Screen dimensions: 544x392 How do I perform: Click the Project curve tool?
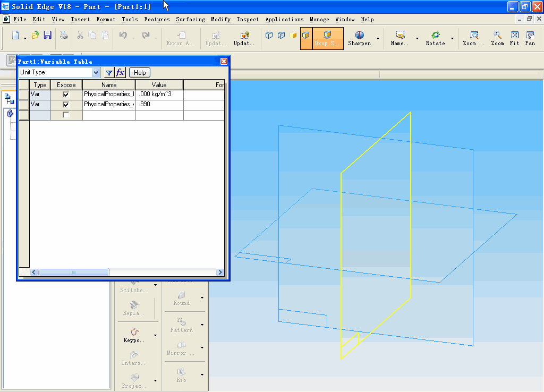click(x=134, y=381)
